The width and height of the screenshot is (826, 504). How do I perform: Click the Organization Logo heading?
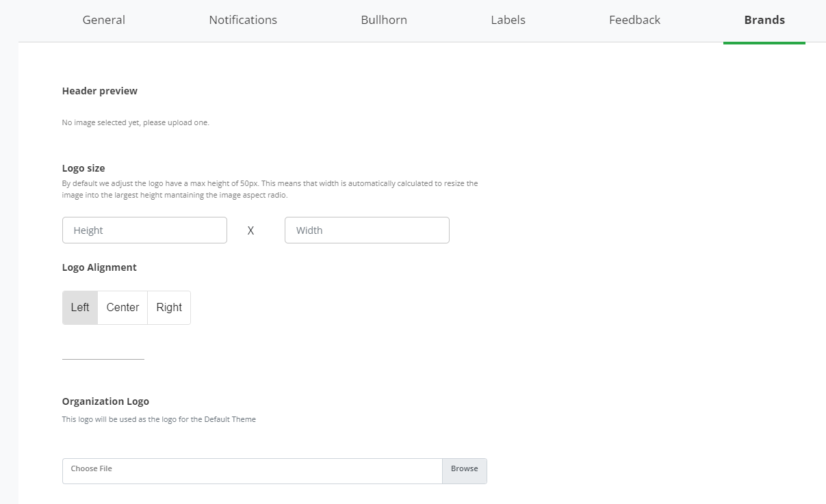click(x=105, y=401)
